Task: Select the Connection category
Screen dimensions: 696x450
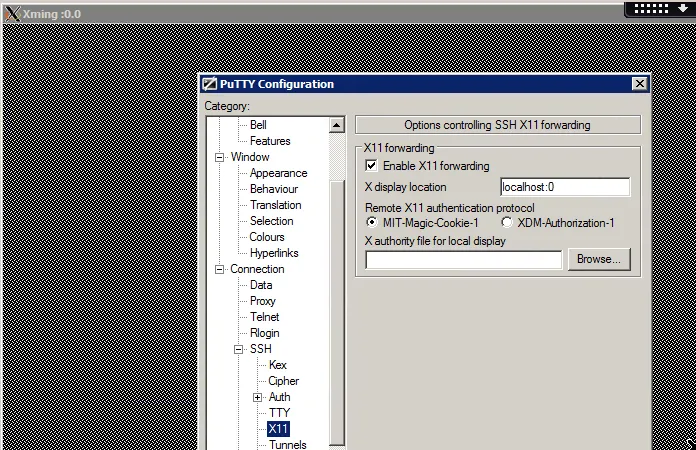Action: [x=257, y=268]
